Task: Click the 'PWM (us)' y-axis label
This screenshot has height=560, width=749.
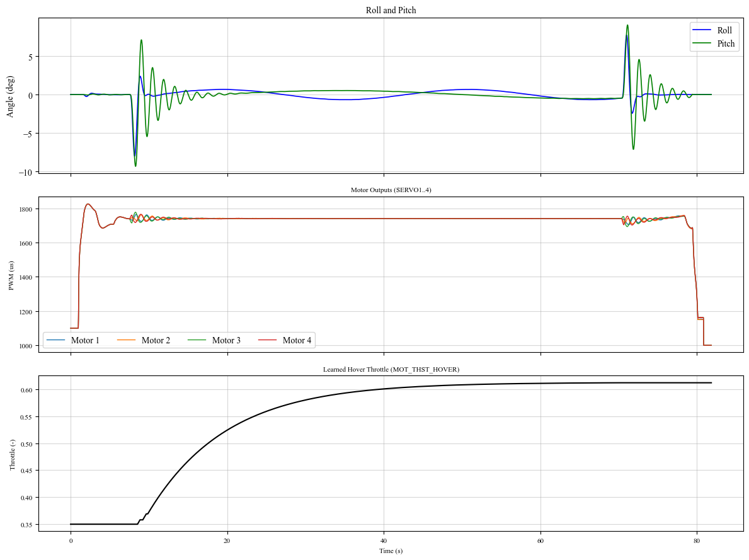Action: (11, 276)
